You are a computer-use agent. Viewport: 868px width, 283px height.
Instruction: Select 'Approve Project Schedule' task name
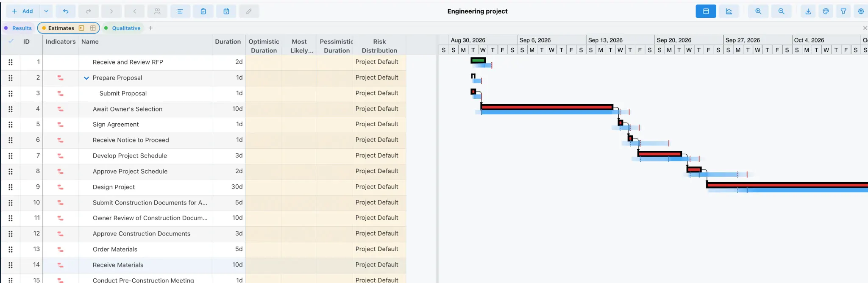click(130, 172)
